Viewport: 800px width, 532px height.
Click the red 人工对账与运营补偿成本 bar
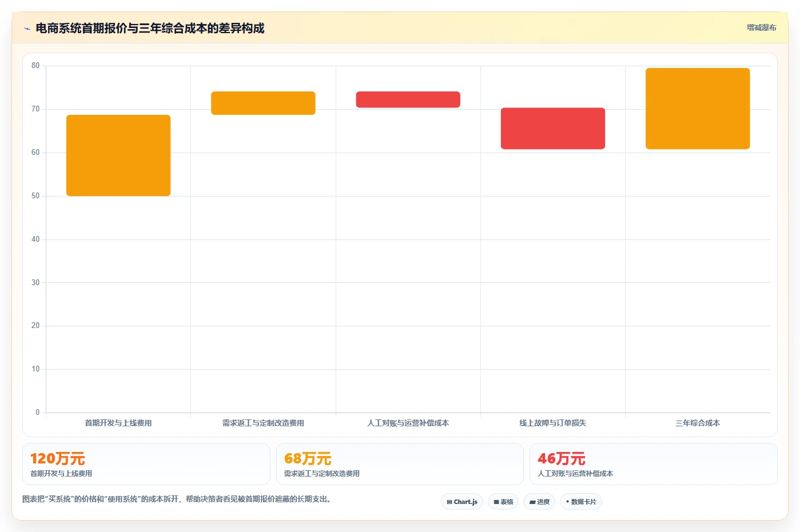408,99
